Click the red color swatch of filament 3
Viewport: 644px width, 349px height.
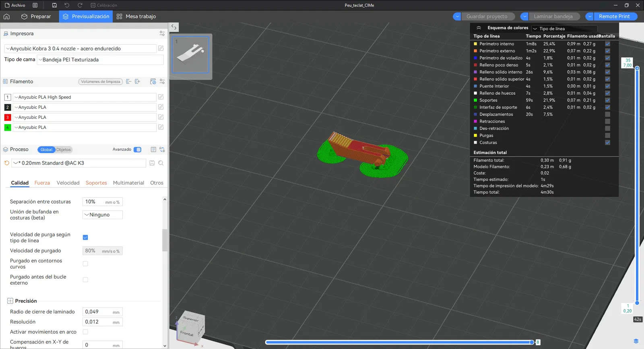[7, 117]
